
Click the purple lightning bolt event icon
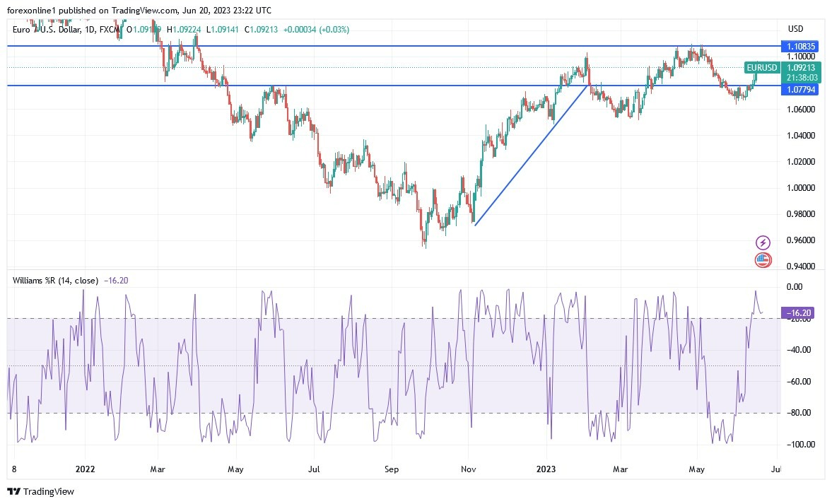pyautogui.click(x=763, y=243)
